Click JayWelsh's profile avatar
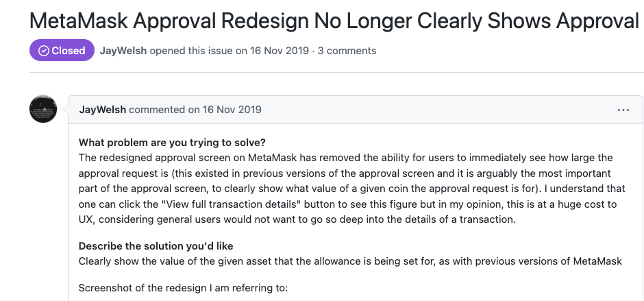This screenshot has height=301, width=644. (43, 110)
